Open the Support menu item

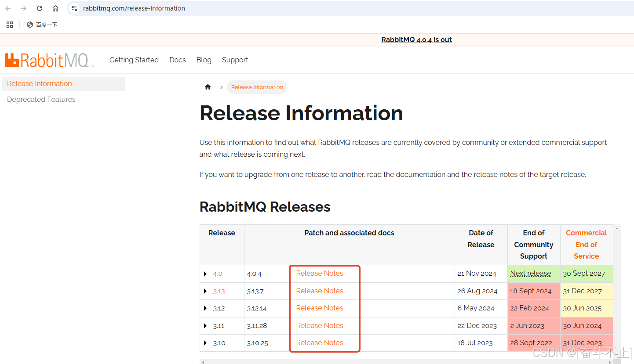tap(235, 60)
